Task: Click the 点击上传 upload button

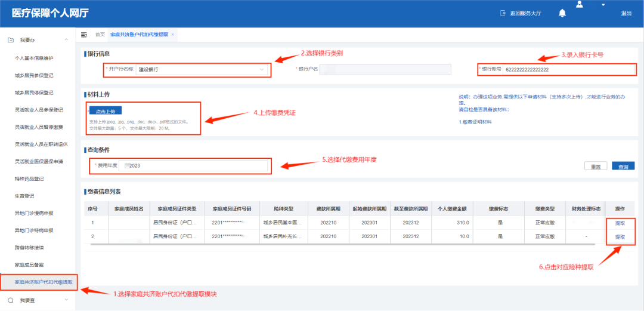Action: (106, 110)
